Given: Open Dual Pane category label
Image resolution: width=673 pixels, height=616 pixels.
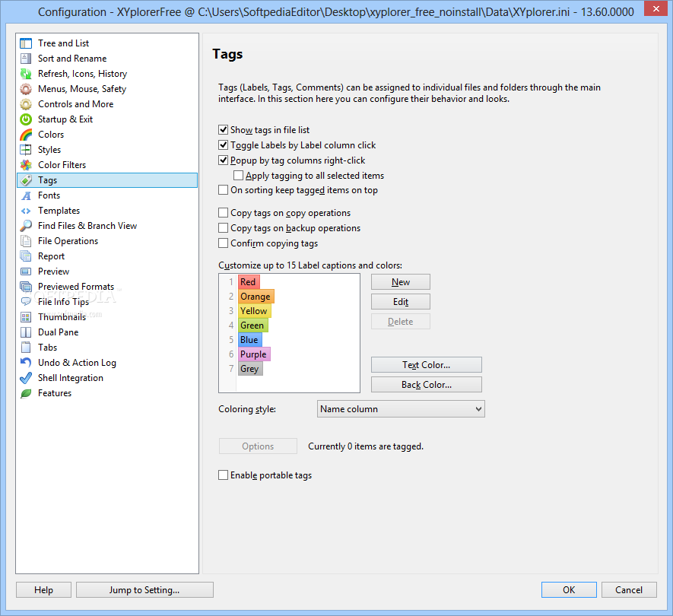Looking at the screenshot, I should pyautogui.click(x=58, y=332).
